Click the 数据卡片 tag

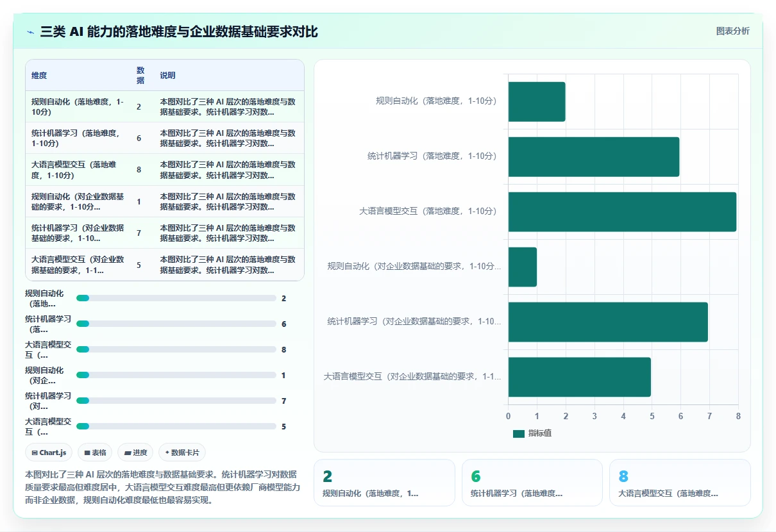tap(182, 453)
